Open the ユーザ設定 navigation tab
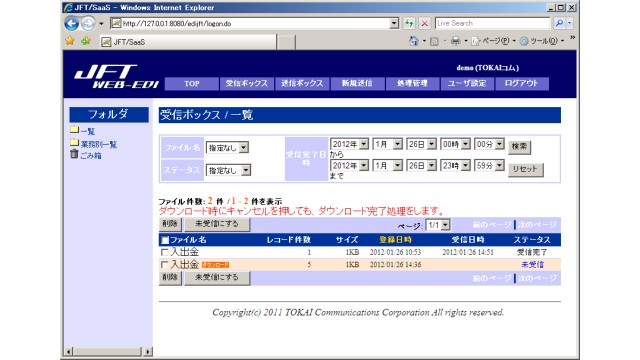The height and width of the screenshot is (360, 640). tap(467, 84)
